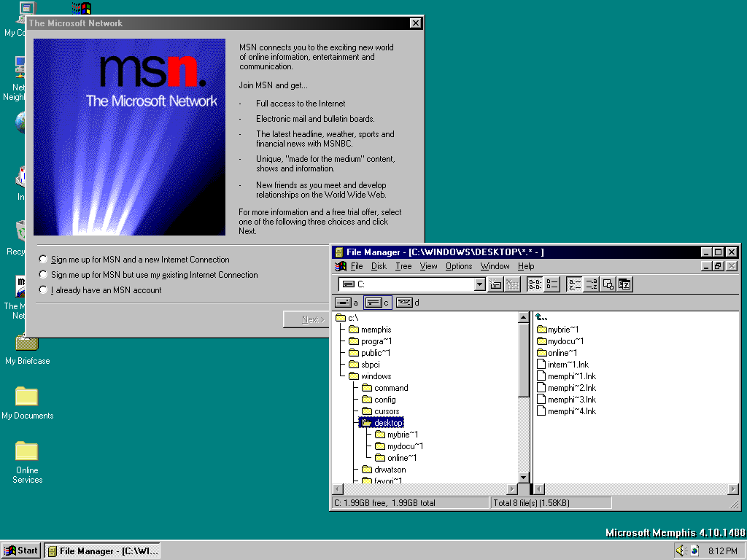Click directory tree scrollbar down arrow
Screen dimensions: 747x560
(523, 478)
